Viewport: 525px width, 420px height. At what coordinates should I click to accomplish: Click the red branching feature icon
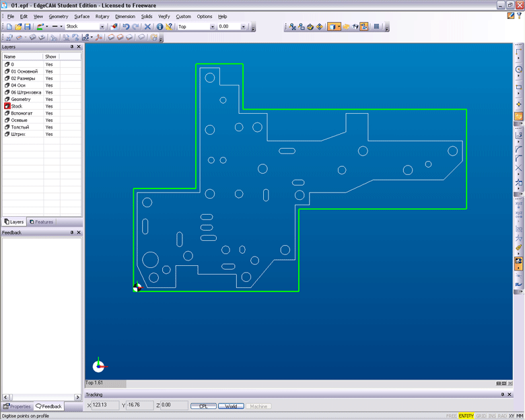[98, 37]
